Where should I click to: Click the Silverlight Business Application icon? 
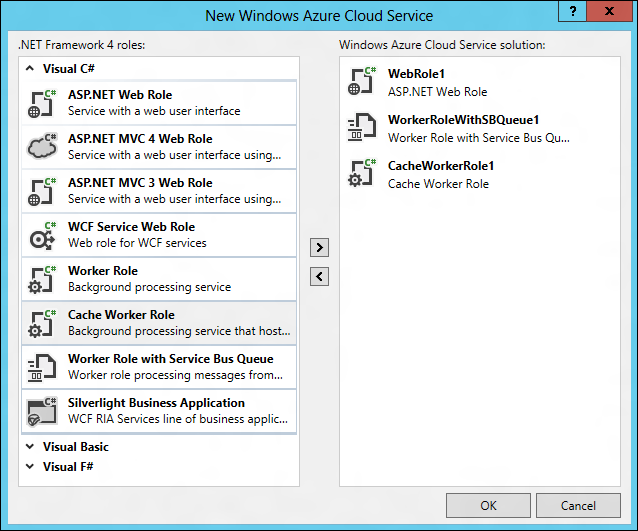click(x=42, y=411)
